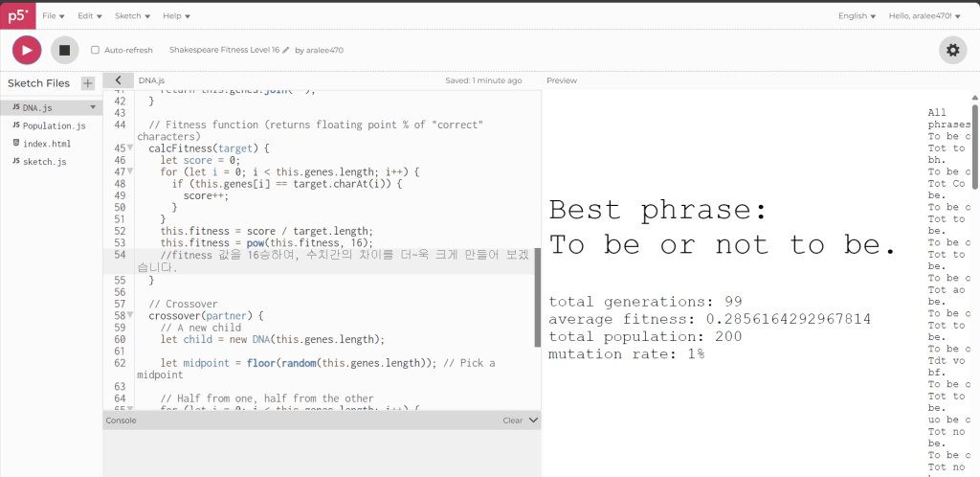Fold the for loop at line 47

130,171
